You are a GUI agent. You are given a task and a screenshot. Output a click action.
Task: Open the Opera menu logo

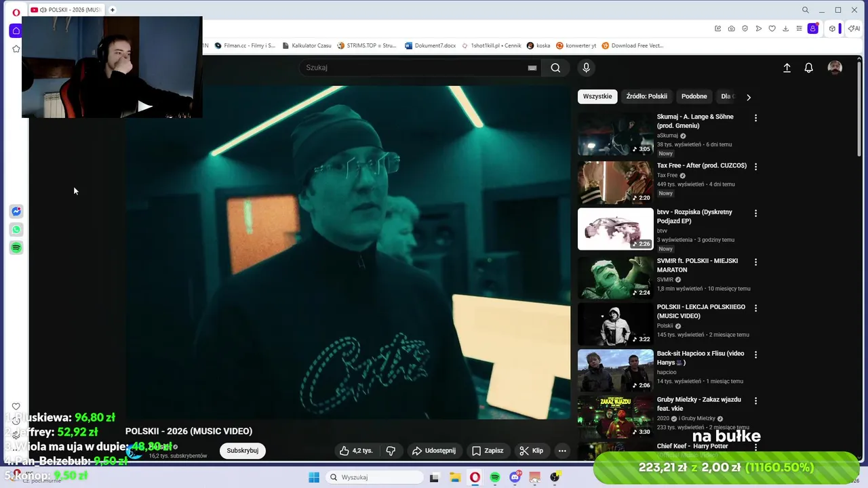pyautogui.click(x=16, y=12)
